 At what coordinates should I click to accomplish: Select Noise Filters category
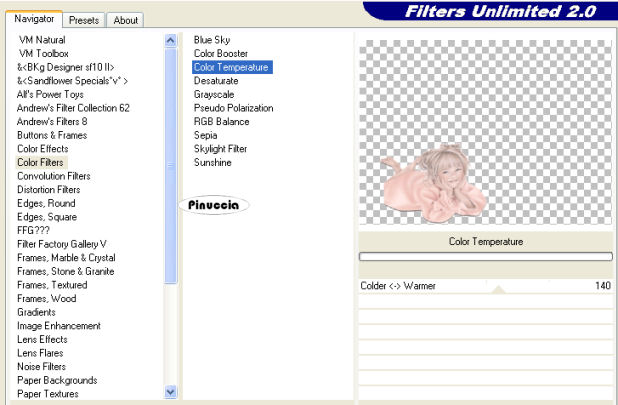pos(41,366)
